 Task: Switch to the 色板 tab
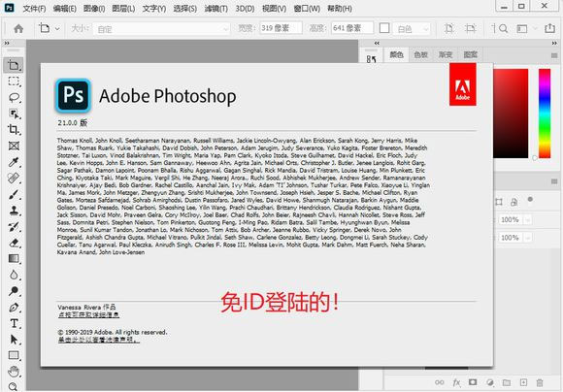click(x=420, y=54)
